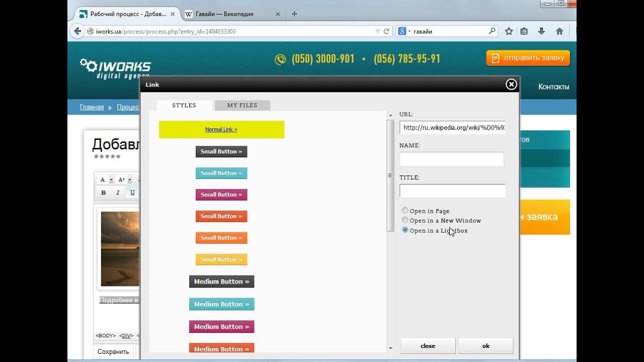Screen dimensions: 644x362
Task: Open the search engine selector dropdown
Action: (405, 31)
